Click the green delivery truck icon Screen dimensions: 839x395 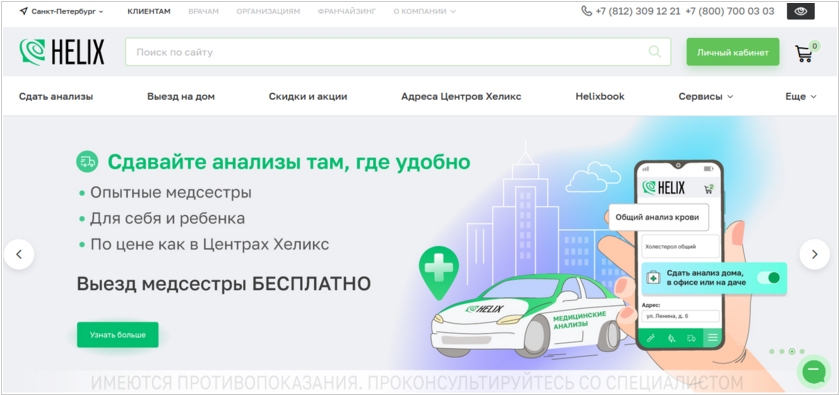point(87,162)
